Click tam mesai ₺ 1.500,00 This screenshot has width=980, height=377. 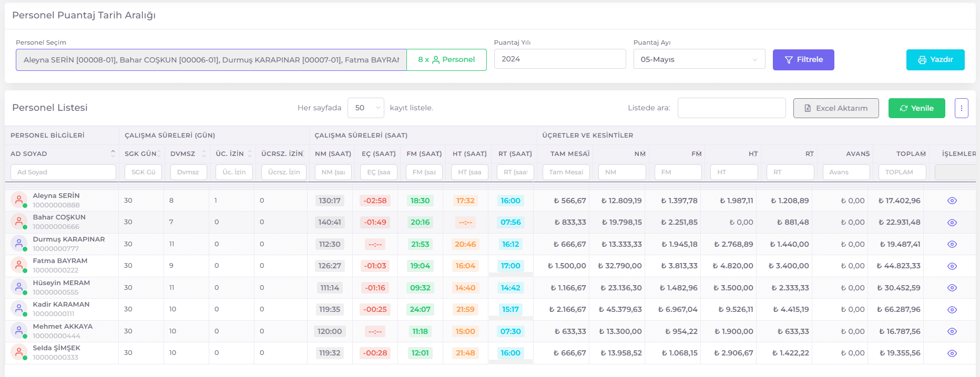567,266
